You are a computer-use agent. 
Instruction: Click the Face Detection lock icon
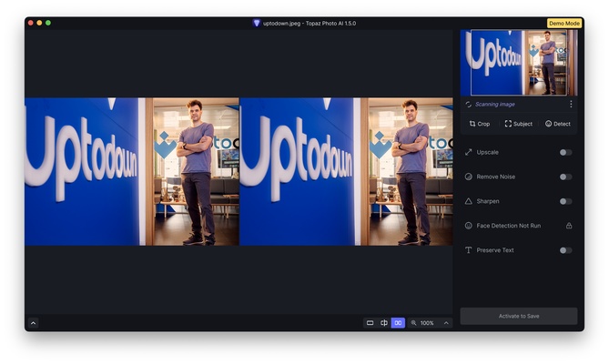(569, 226)
